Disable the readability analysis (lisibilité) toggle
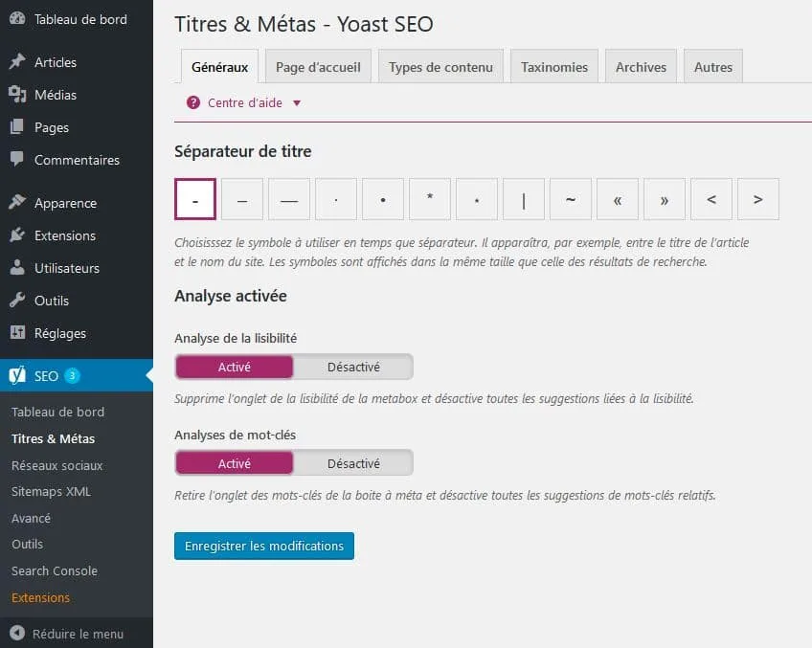812x648 pixels. pyautogui.click(x=353, y=367)
